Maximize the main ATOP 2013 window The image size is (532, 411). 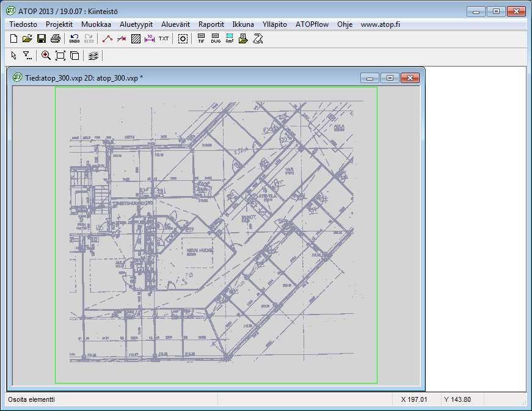coord(496,12)
